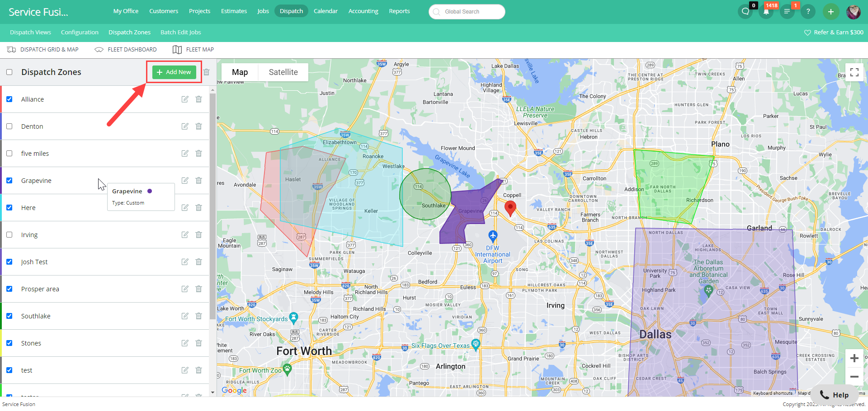Uncheck the Alliance zone checkbox
Viewport: 868px width, 411px height.
point(9,99)
